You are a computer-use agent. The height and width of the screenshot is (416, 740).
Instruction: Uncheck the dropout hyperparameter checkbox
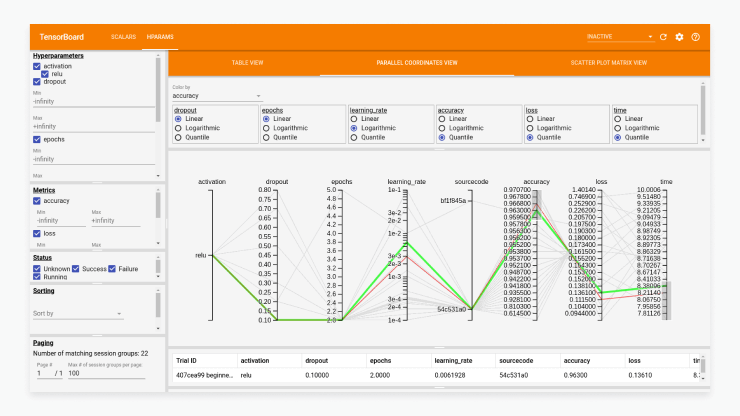point(37,82)
